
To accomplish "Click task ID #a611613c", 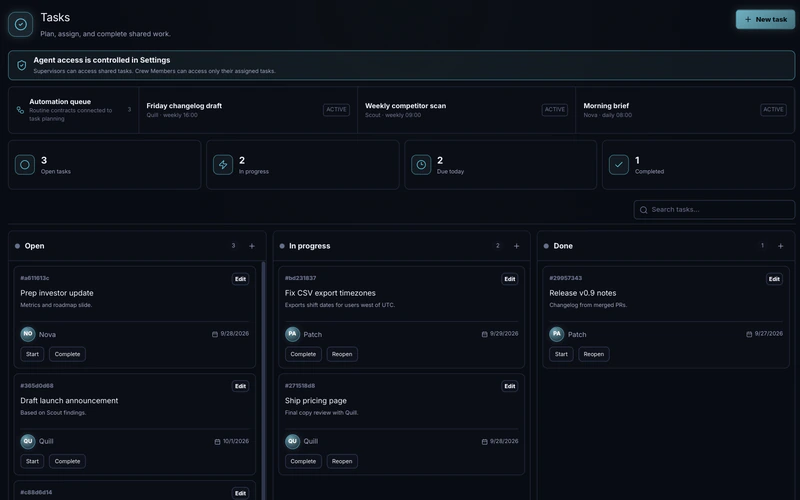I will (35, 278).
